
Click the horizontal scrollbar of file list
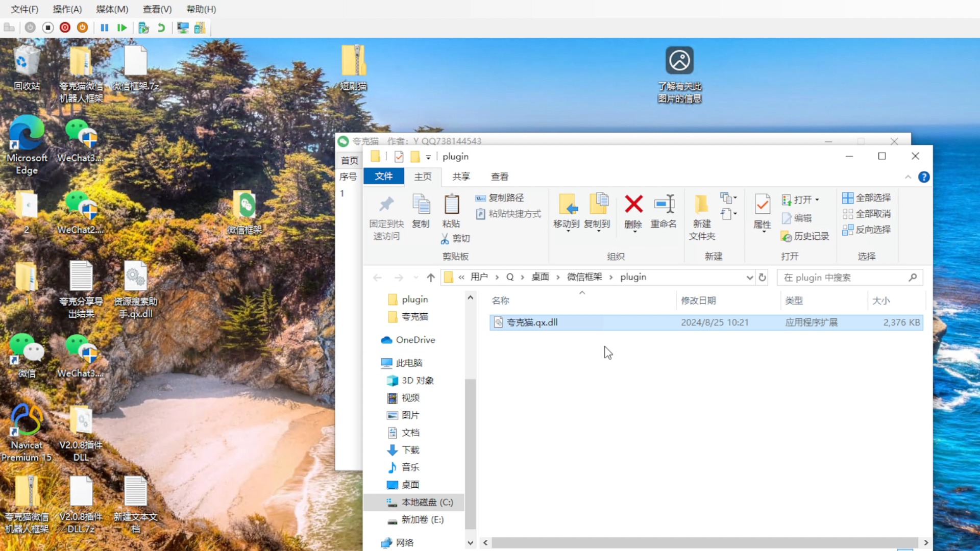(704, 542)
